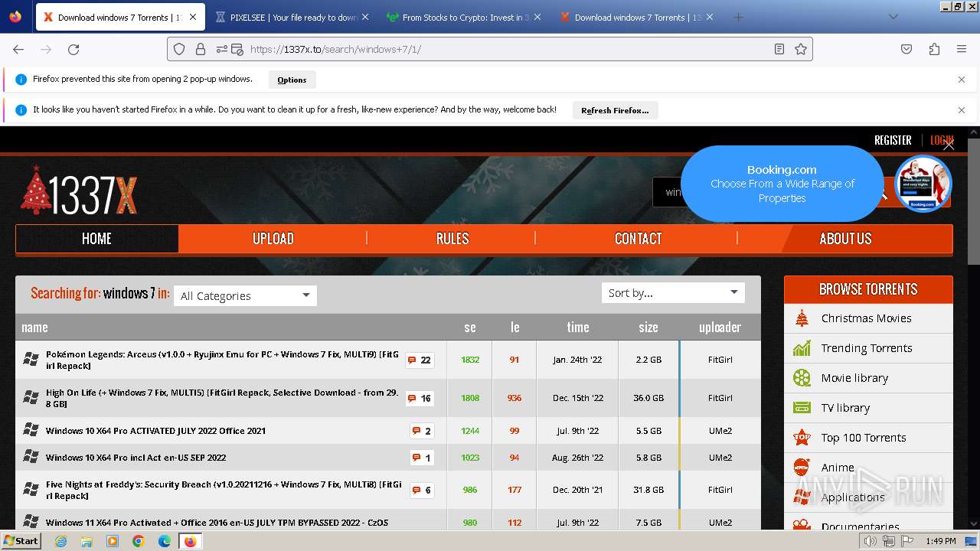Image resolution: width=980 pixels, height=551 pixels.
Task: Open Pokémon Legends: Arceus torrent link
Action: tap(222, 360)
